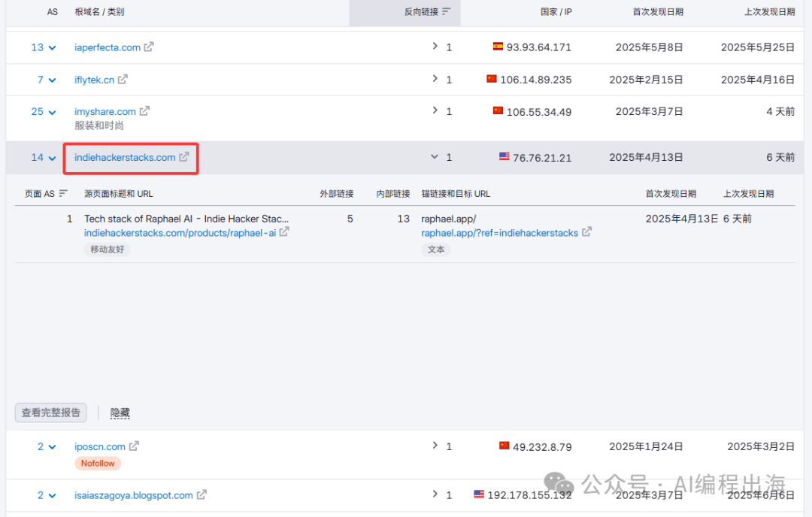Open external link icon beside iposcn.com

tap(134, 446)
